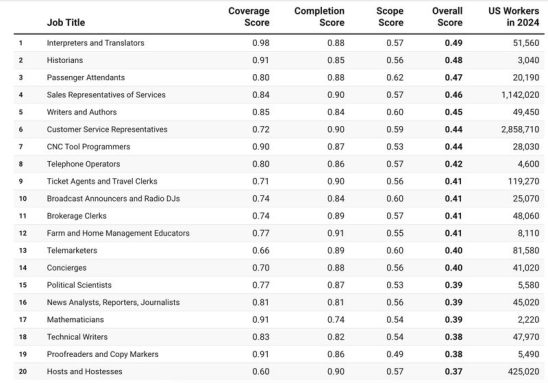Click Farm and Home Management Educators

point(118,233)
